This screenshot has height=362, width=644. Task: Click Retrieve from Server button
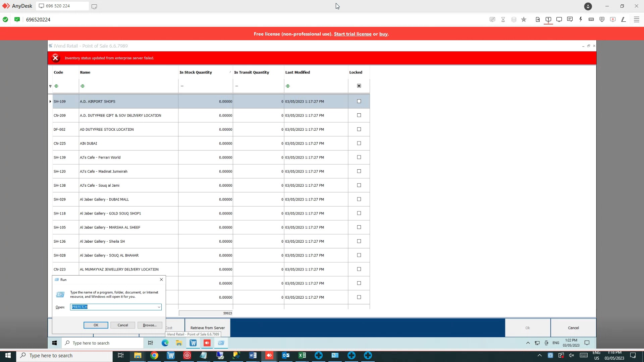(208, 328)
